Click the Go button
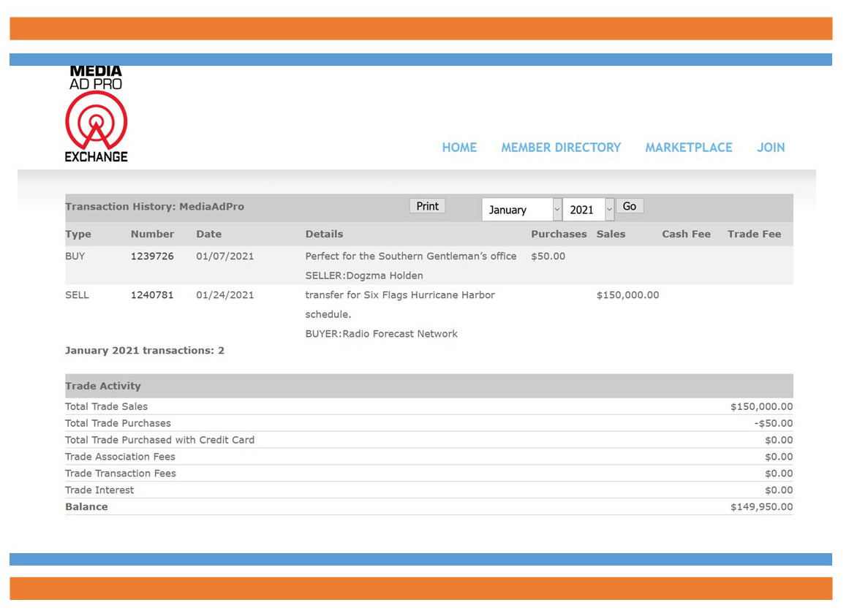The width and height of the screenshot is (849, 616). (x=630, y=206)
